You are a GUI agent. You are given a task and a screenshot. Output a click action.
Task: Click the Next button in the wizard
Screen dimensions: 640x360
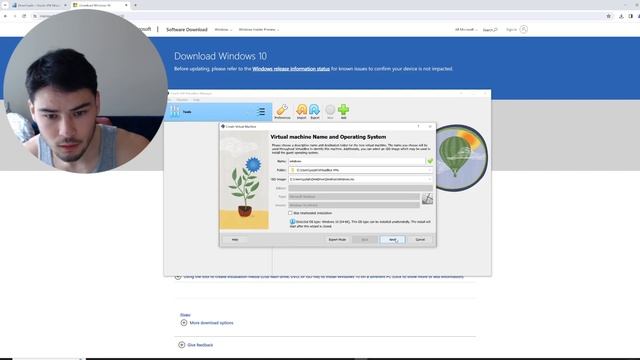tap(392, 240)
